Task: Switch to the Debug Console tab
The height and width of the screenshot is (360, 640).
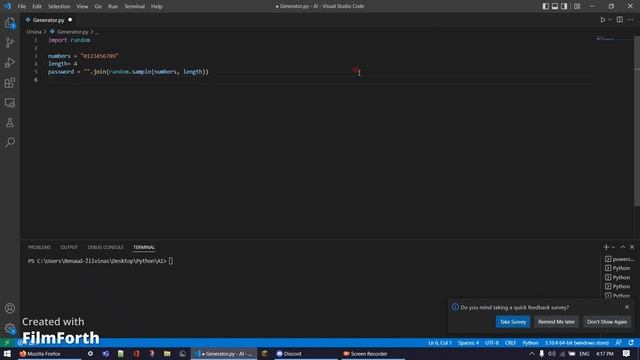Action: click(x=105, y=247)
